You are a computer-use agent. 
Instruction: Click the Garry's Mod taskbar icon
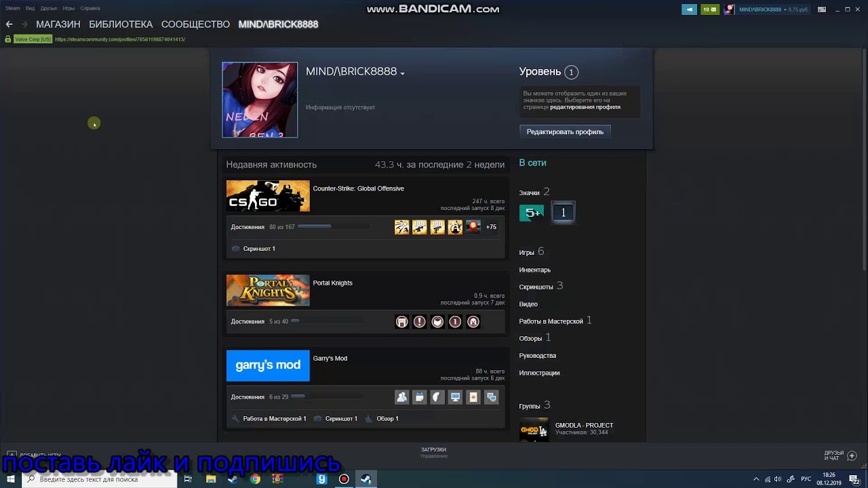point(322,479)
